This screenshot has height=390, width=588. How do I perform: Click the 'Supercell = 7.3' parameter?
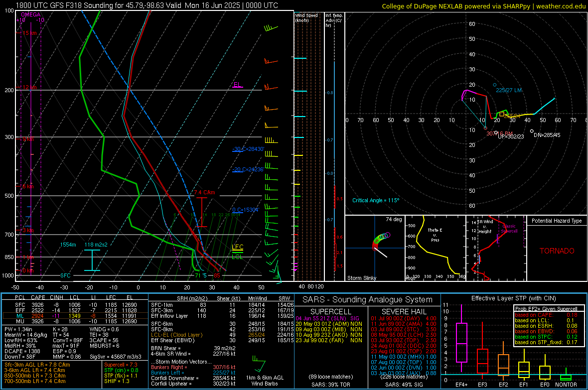pyautogui.click(x=121, y=365)
